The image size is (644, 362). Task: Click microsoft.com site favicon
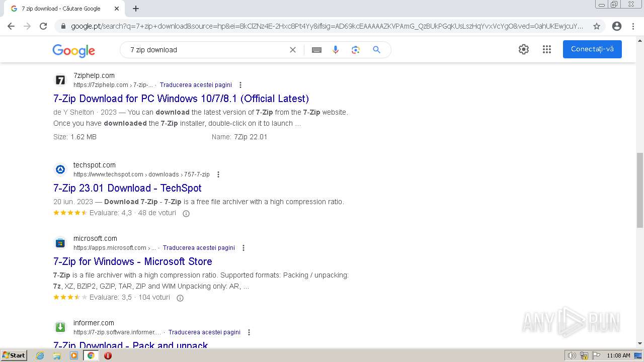pos(60,243)
